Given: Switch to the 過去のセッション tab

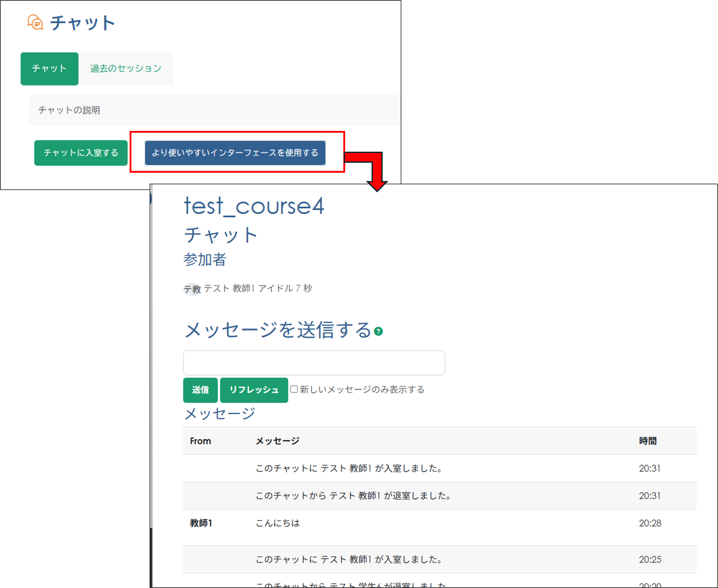Looking at the screenshot, I should coord(126,68).
